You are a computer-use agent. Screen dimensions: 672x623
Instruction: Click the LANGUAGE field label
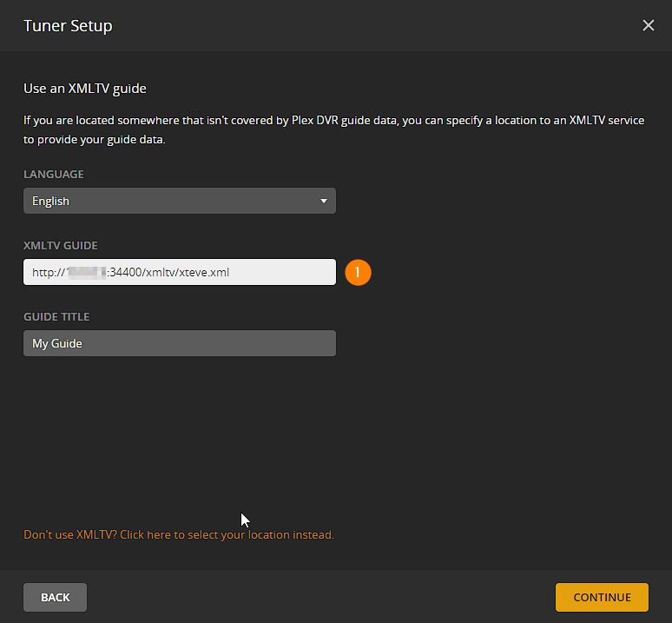click(54, 174)
